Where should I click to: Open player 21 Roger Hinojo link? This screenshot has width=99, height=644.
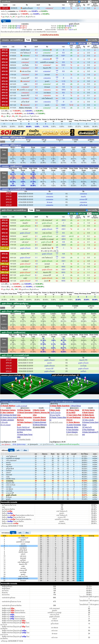pos(89,417)
